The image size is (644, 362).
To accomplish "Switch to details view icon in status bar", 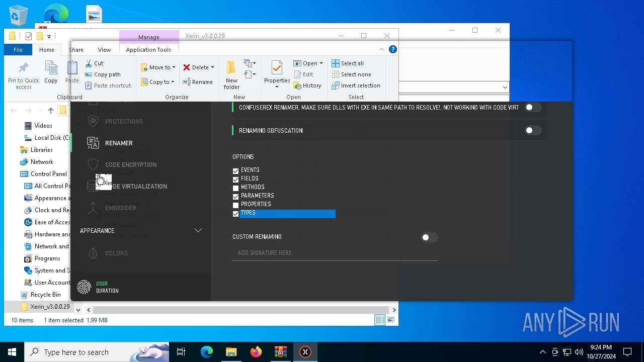I will point(380,320).
